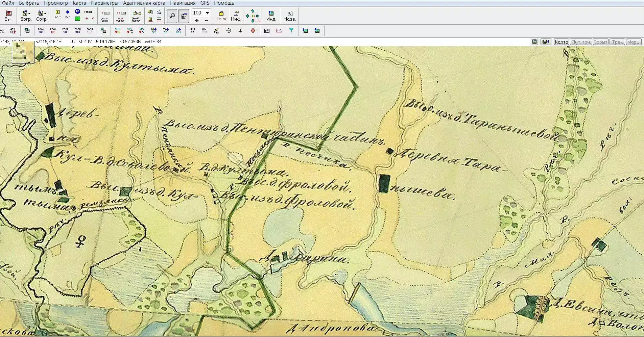The image size is (644, 337).
Task: Click the zoom-to-window rectangle icon
Action: point(90,31)
